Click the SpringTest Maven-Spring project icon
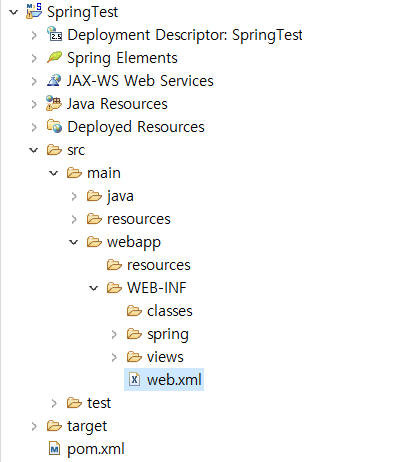 point(34,11)
